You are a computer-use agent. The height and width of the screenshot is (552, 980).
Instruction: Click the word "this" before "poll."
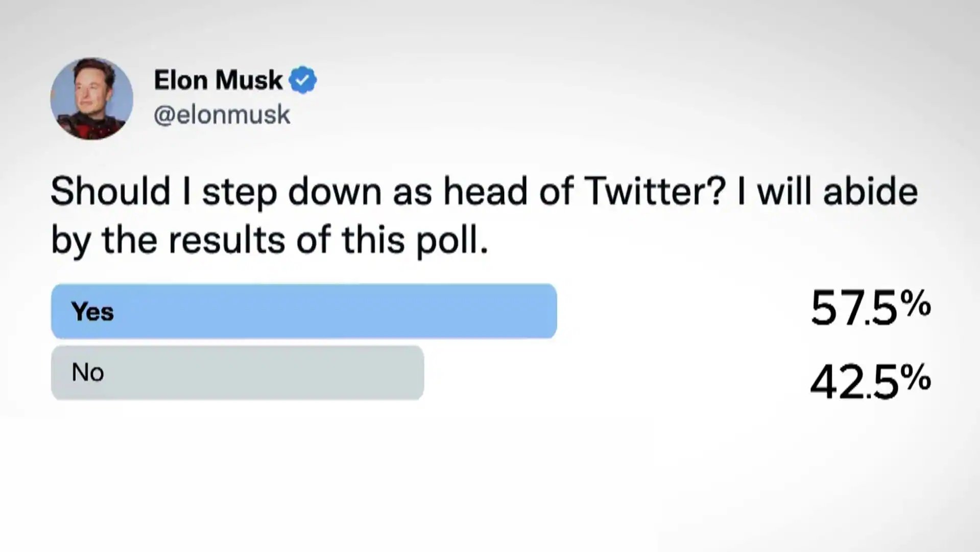373,240
